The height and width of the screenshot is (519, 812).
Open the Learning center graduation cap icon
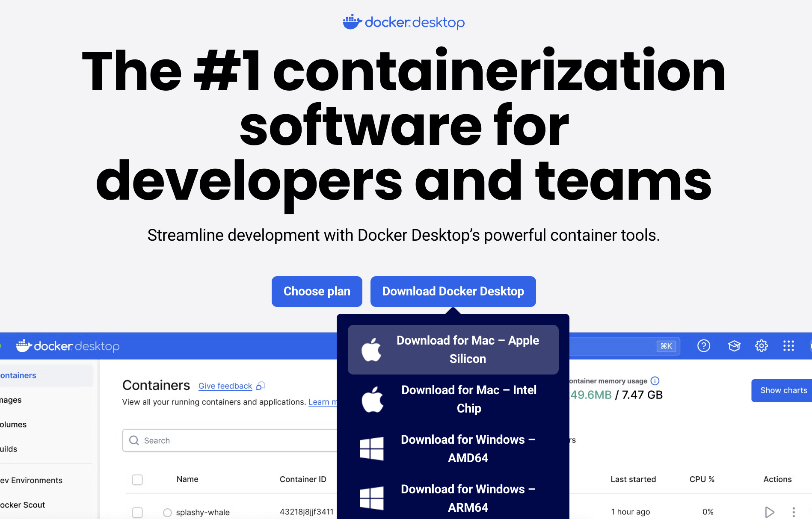(x=734, y=346)
